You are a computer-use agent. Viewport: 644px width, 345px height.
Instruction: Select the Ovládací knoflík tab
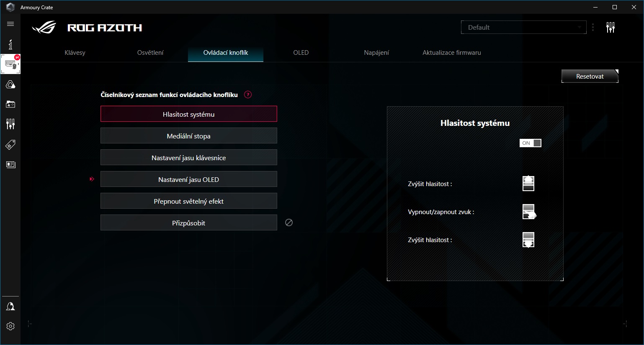[x=226, y=53]
